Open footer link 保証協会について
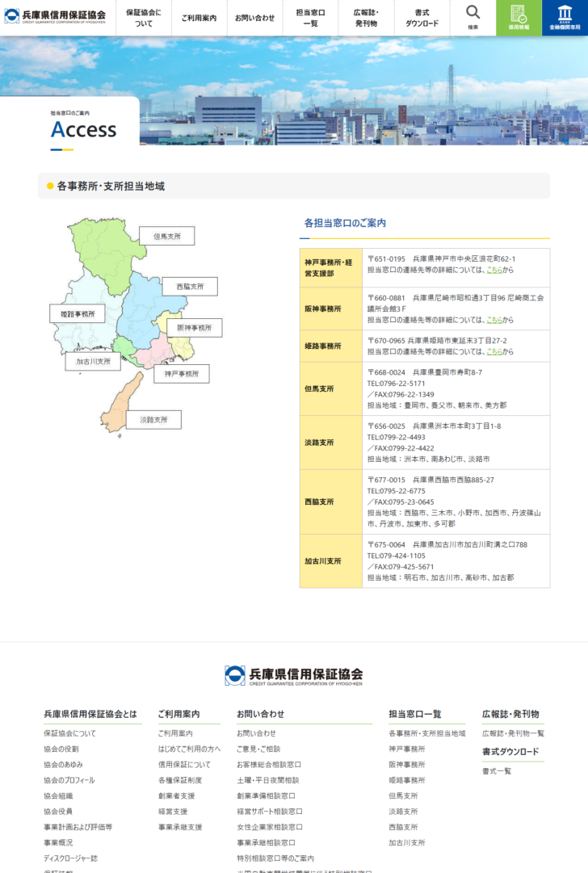Screen dimensions: 588x873 coord(69,733)
